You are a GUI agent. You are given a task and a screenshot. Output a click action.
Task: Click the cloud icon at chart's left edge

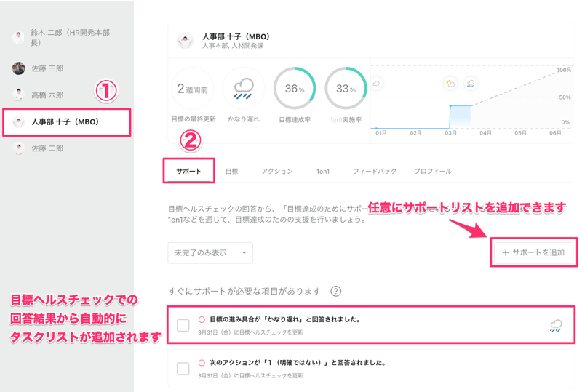point(377,84)
